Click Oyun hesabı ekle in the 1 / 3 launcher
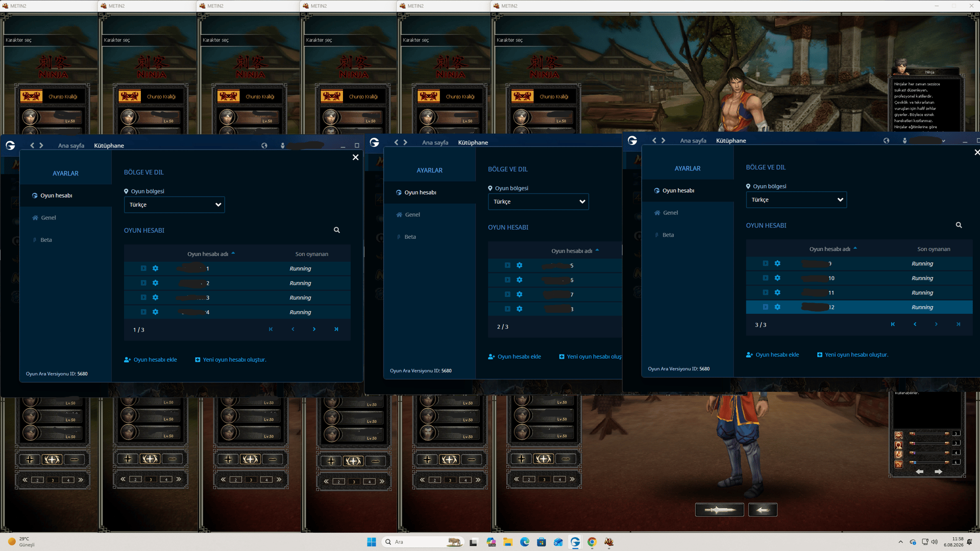980x551 pixels. (x=151, y=360)
